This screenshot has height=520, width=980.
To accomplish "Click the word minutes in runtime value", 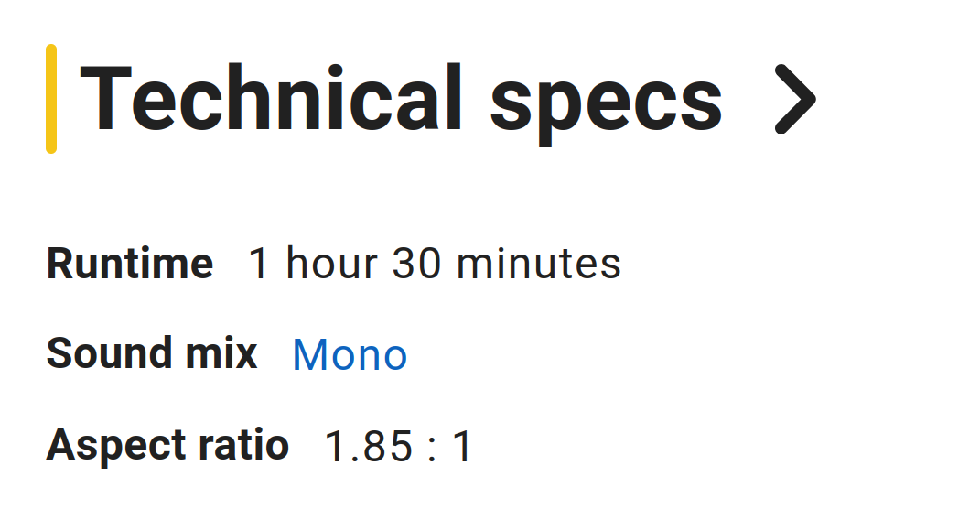I will pyautogui.click(x=539, y=263).
